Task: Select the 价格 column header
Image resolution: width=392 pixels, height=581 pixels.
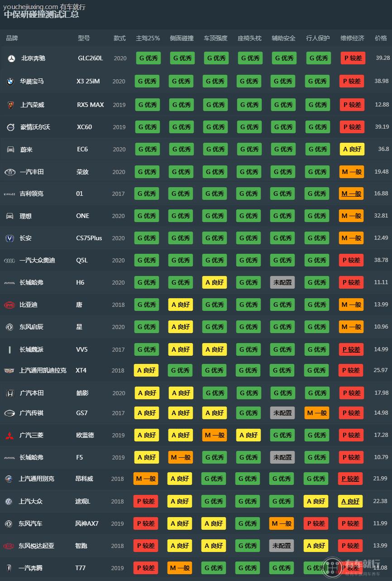Action: pos(381,38)
